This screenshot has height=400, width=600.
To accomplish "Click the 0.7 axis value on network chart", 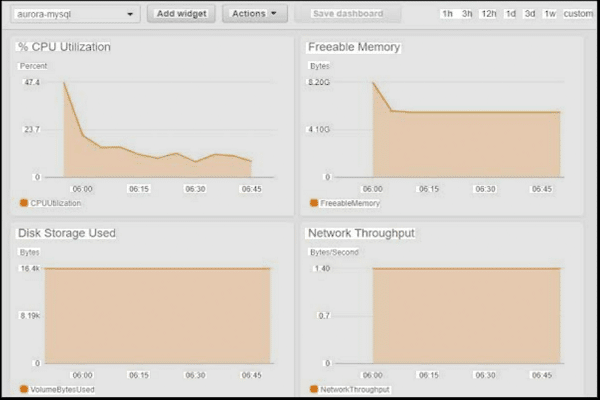I will [x=324, y=315].
